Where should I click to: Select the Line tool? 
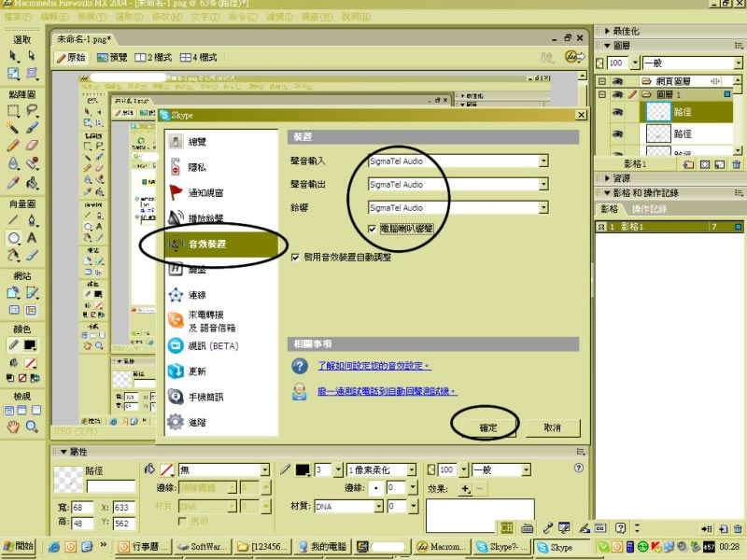point(13,220)
